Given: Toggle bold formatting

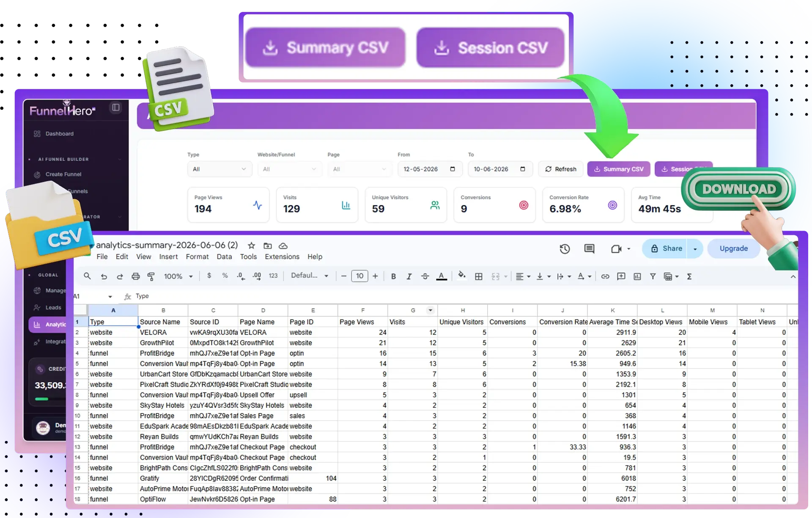Looking at the screenshot, I should pos(393,276).
